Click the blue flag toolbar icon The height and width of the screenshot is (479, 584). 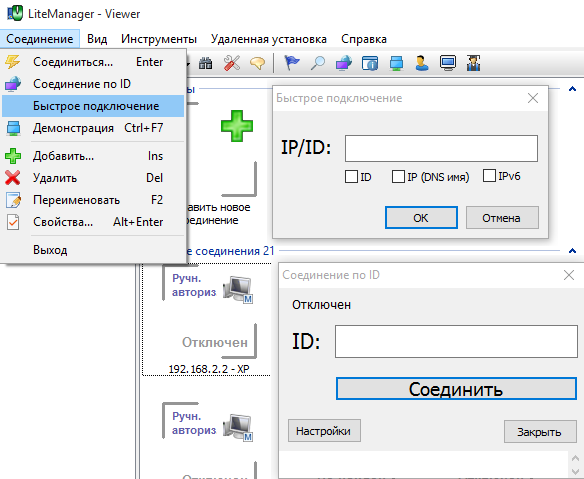292,63
